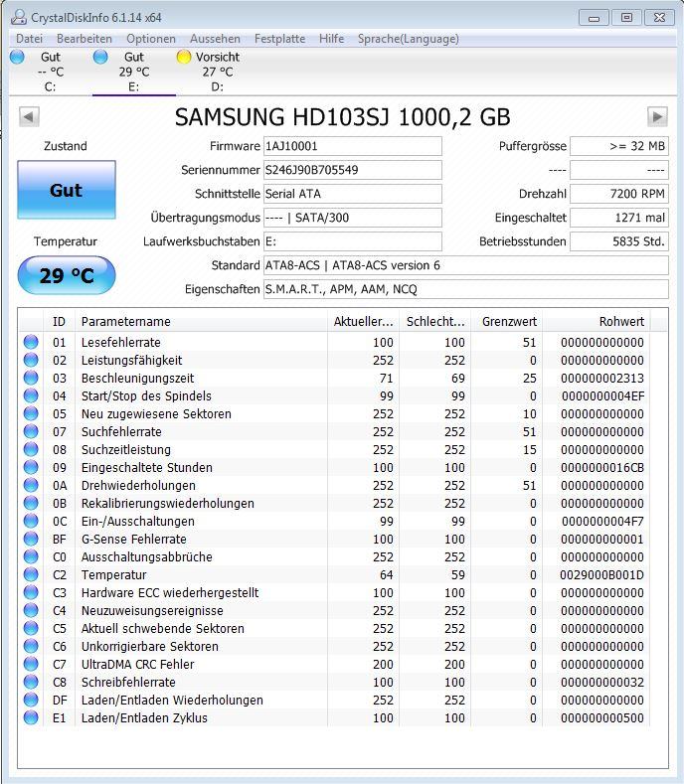Click status orb for UltraDMA CRC Fehler
This screenshot has width=684, height=784.
click(x=31, y=664)
